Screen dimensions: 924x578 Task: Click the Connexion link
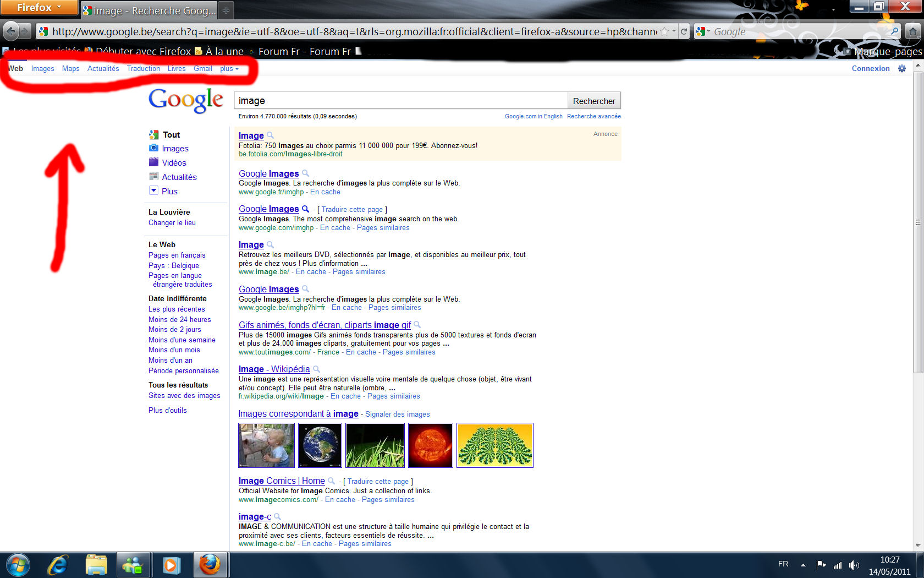tap(871, 69)
